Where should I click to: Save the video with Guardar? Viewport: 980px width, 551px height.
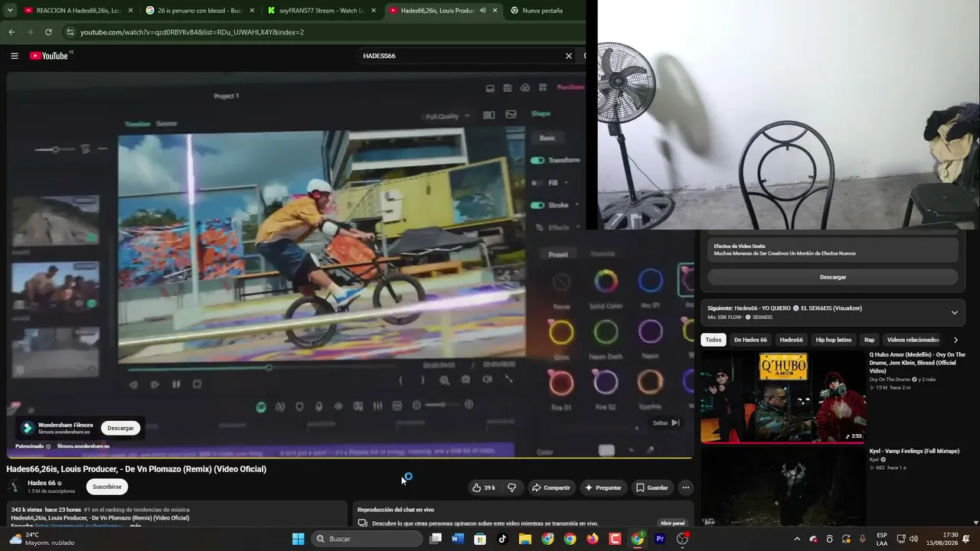pyautogui.click(x=652, y=487)
